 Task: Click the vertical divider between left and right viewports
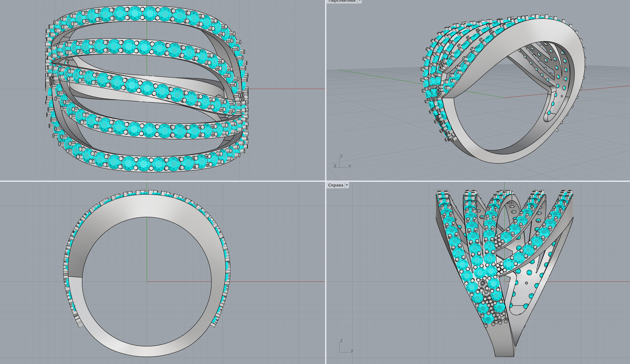coord(326,101)
